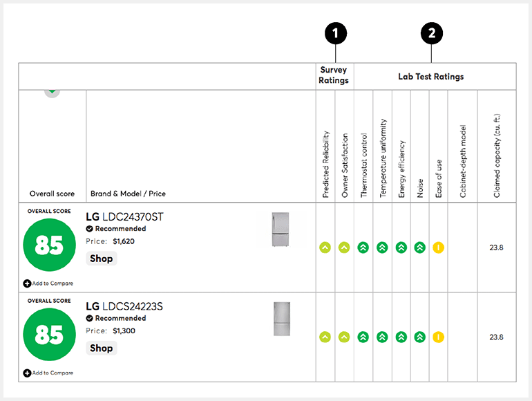Select the Survey Ratings header
This screenshot has height=401, width=532.
[x=334, y=75]
